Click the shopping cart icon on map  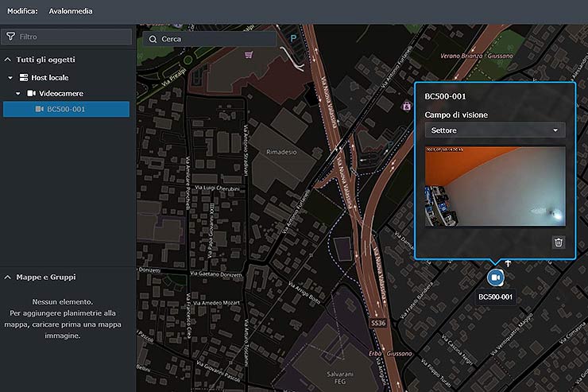tap(248, 55)
